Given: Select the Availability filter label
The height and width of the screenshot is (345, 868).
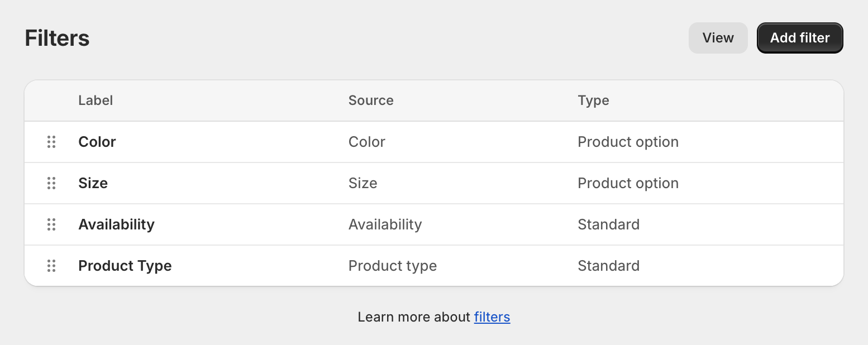Looking at the screenshot, I should pos(116,224).
